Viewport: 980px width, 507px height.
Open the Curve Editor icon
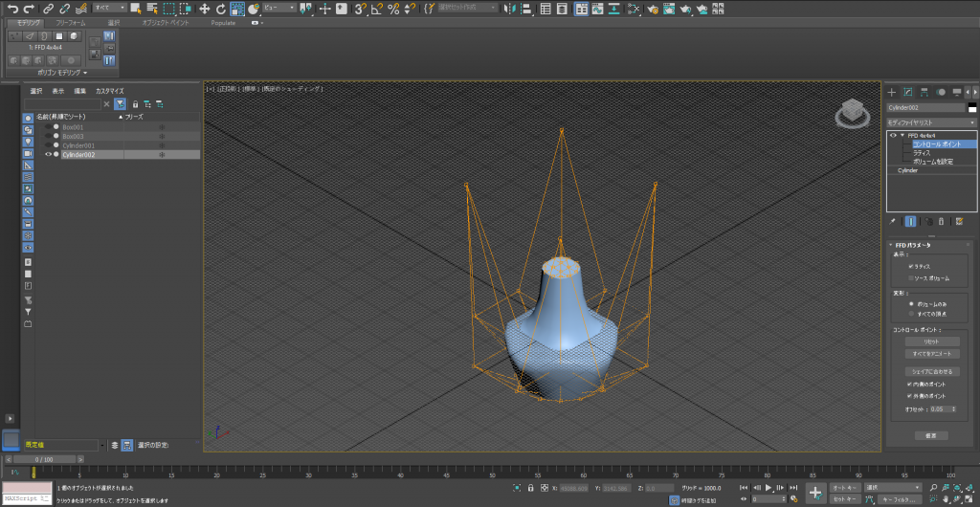click(x=597, y=9)
